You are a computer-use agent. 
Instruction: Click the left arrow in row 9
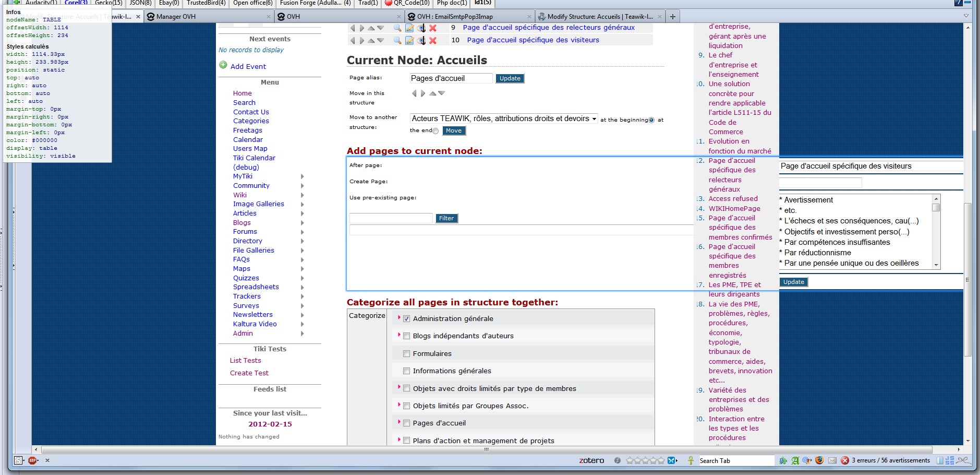coord(353,28)
